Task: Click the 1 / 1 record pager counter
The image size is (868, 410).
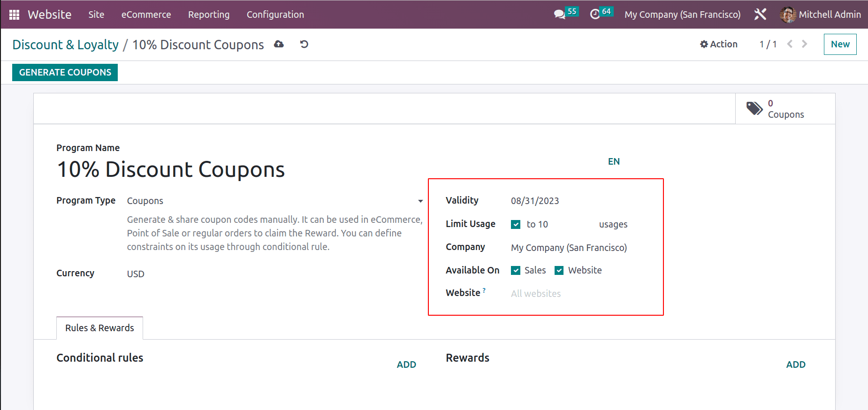Action: point(768,44)
